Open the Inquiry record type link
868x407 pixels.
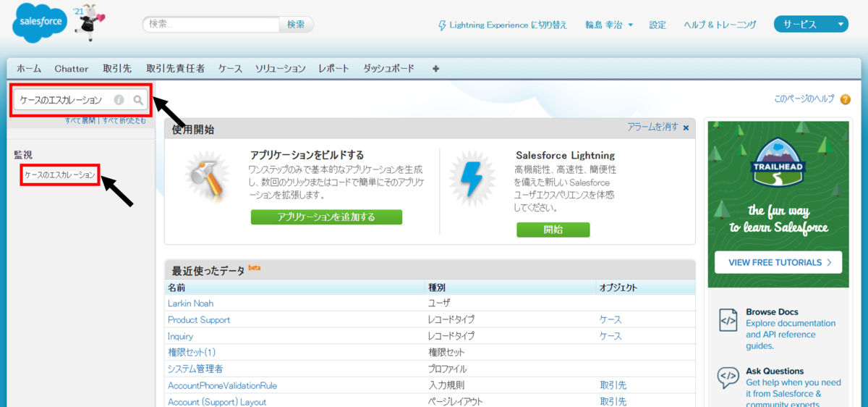(x=180, y=337)
